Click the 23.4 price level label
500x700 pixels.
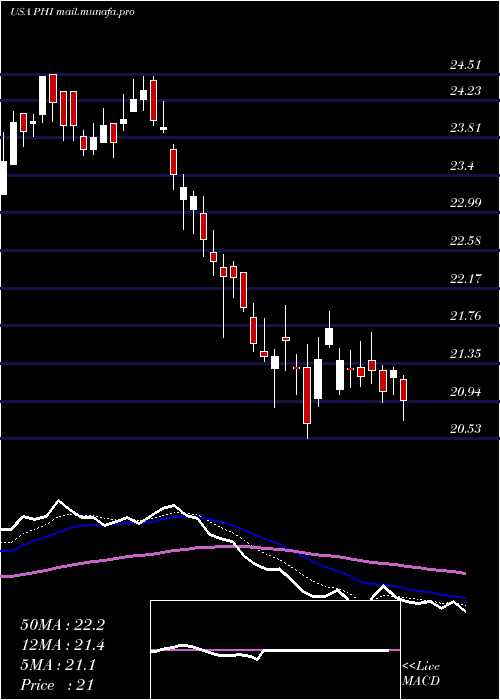click(462, 167)
